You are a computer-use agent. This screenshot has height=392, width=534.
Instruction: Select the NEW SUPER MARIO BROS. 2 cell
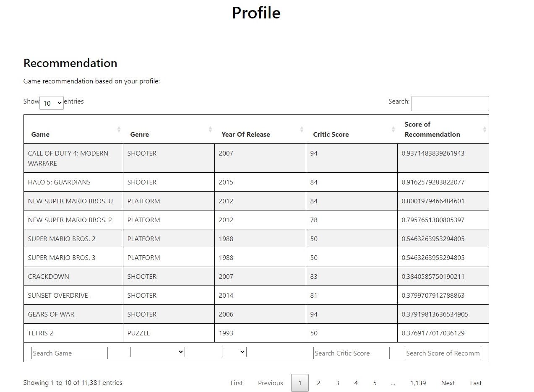tap(73, 220)
